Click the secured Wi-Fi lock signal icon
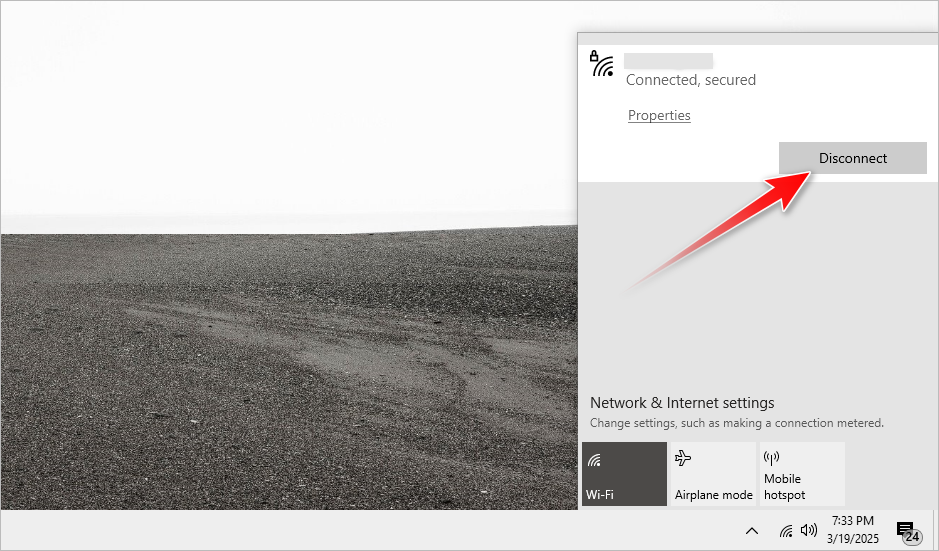 coord(601,64)
